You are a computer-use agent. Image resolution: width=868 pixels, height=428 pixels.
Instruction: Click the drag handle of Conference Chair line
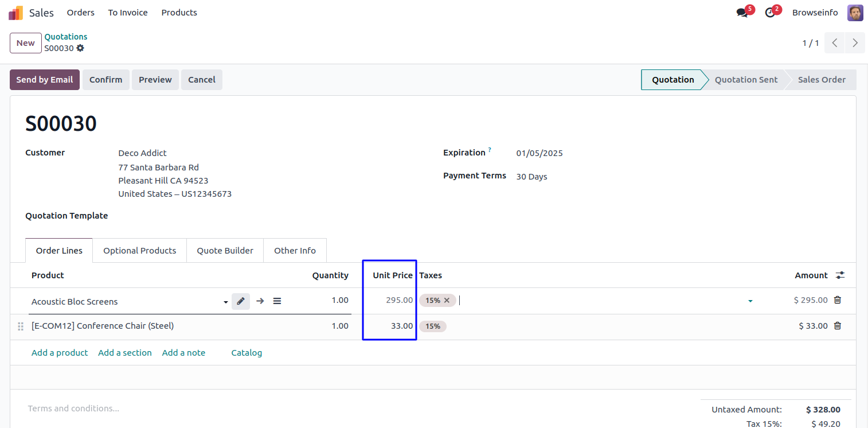21,326
